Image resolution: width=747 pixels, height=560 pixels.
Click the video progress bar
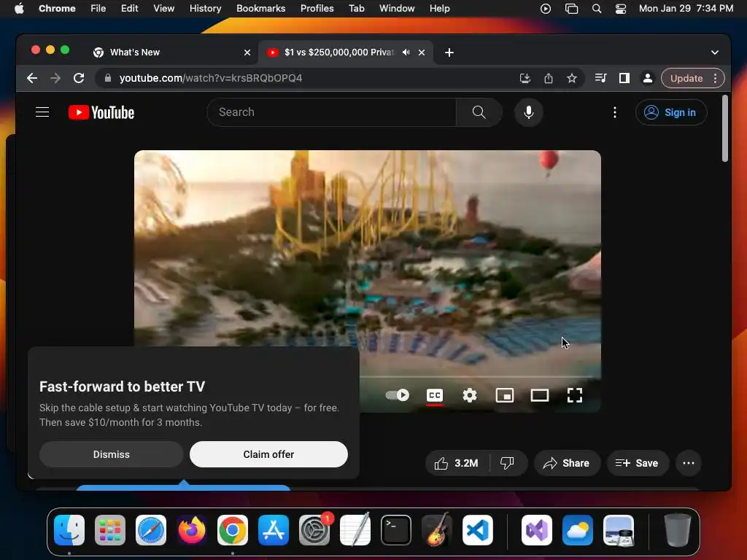coord(476,377)
